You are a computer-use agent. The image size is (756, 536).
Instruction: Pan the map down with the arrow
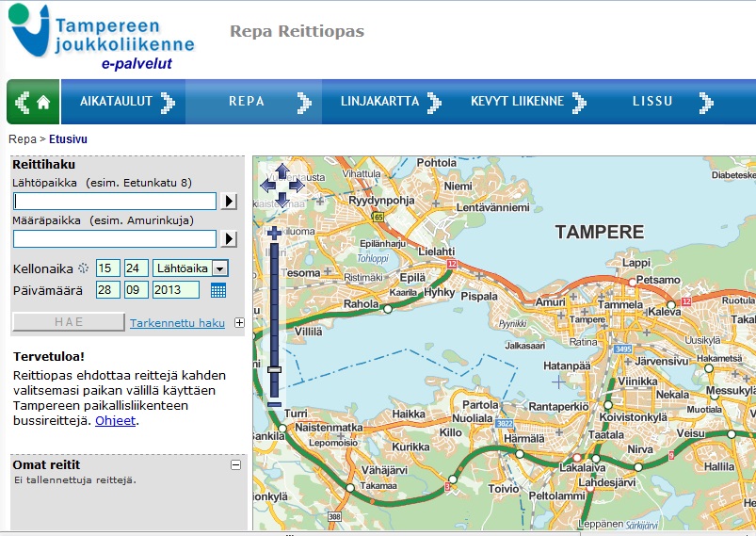click(x=282, y=200)
